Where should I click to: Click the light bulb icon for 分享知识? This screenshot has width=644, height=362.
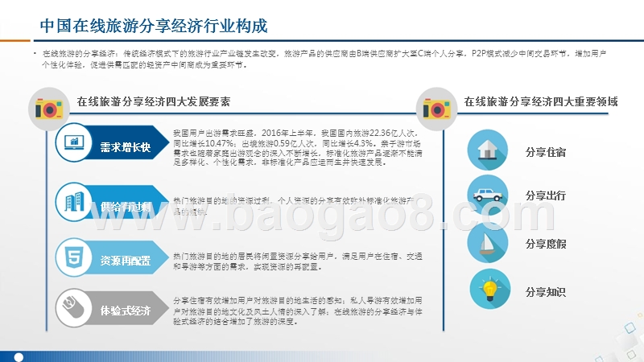pos(490,289)
